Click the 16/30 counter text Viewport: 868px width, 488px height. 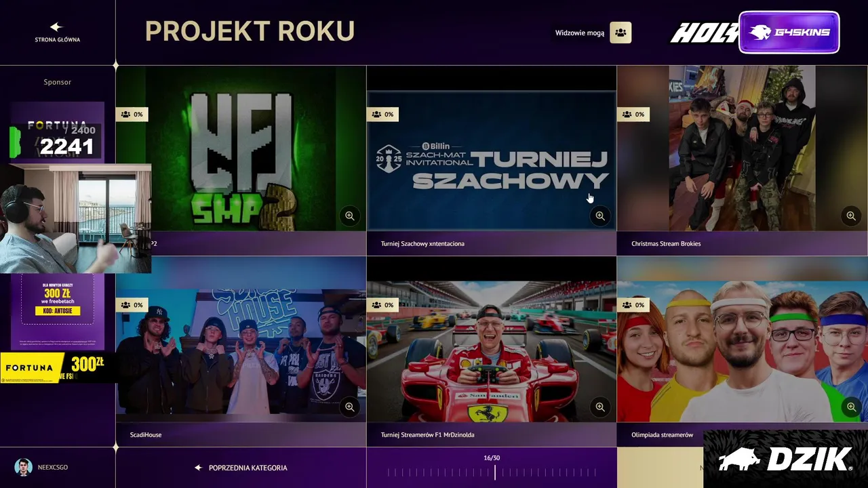coord(492,458)
